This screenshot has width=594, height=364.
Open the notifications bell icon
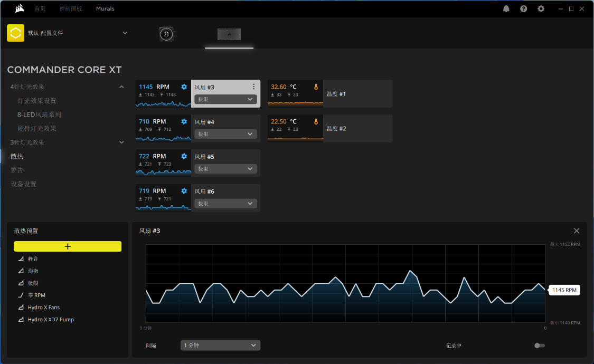pyautogui.click(x=506, y=8)
